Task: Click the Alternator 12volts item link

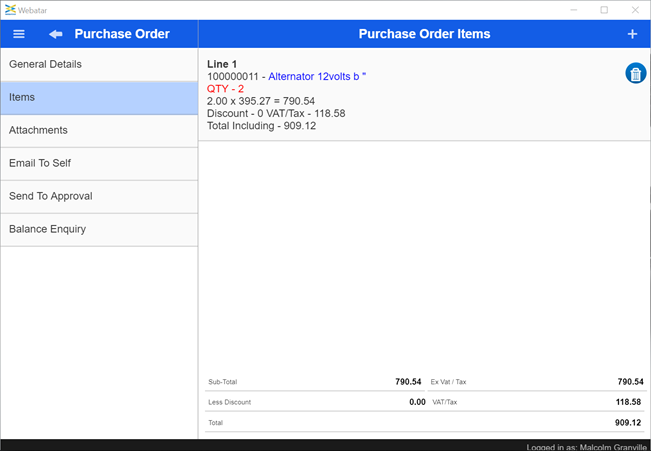Action: point(317,77)
